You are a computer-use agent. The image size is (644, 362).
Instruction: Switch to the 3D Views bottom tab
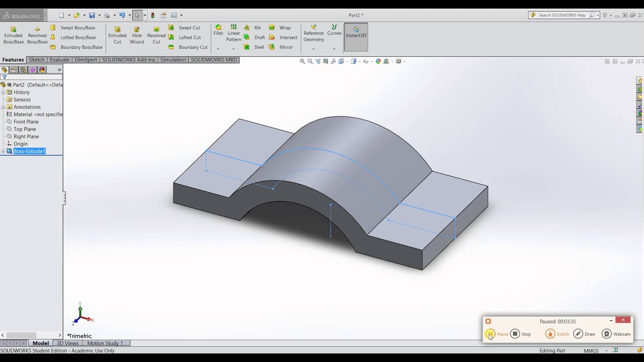click(67, 343)
